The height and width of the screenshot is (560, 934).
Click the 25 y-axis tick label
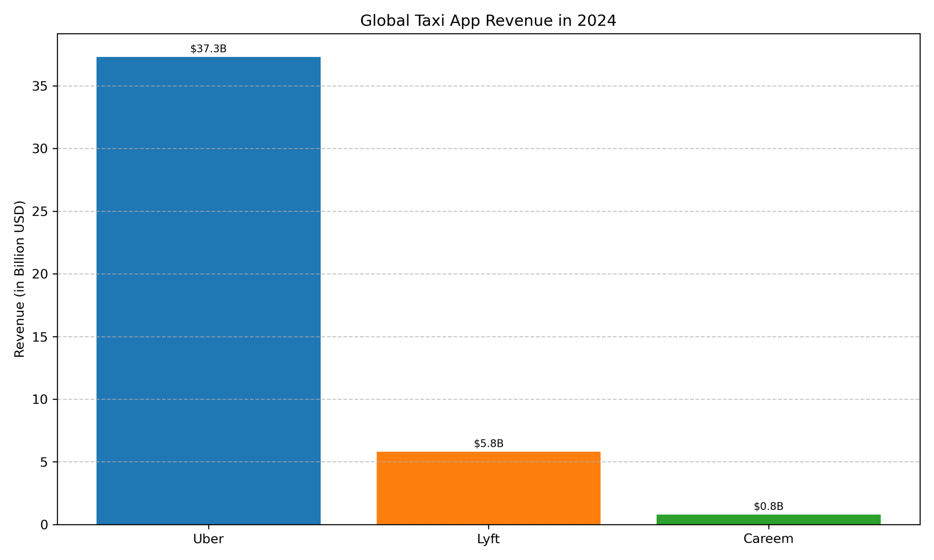(40, 212)
